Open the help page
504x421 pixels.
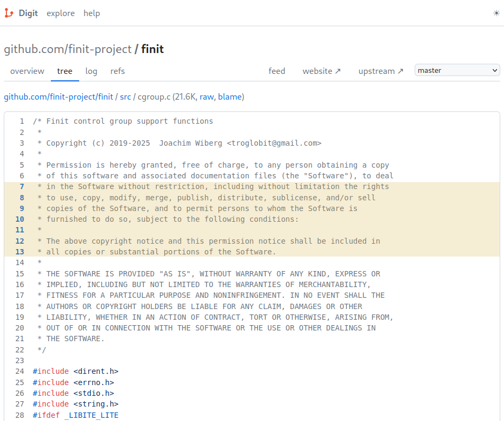[x=91, y=13]
